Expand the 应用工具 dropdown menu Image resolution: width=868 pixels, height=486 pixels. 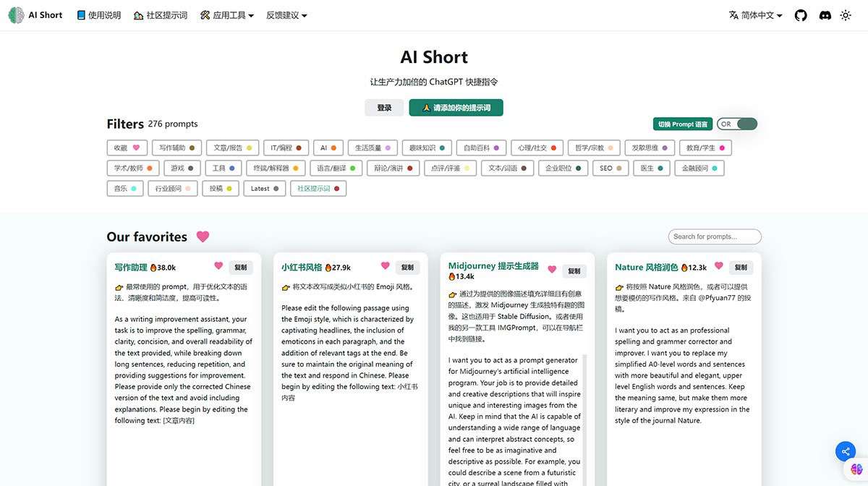pos(227,15)
